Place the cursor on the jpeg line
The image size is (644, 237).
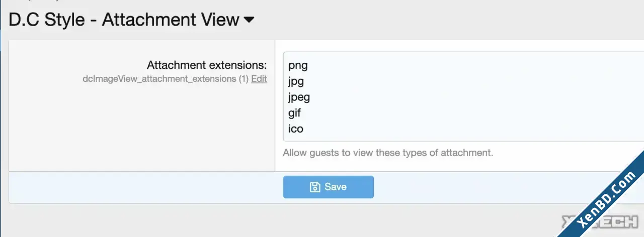click(299, 97)
